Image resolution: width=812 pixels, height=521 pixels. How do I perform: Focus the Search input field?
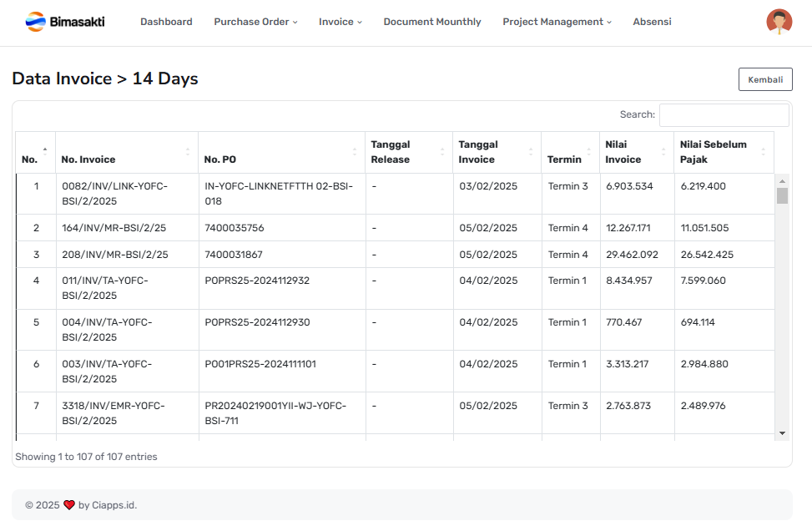click(724, 115)
